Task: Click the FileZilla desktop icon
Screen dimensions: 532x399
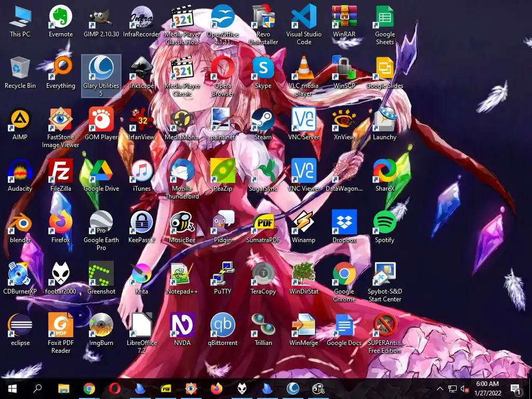Action: click(61, 176)
